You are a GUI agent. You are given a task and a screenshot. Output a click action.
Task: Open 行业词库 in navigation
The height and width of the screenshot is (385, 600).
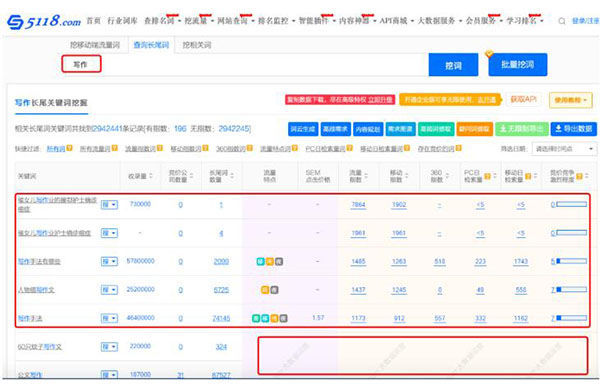point(122,21)
